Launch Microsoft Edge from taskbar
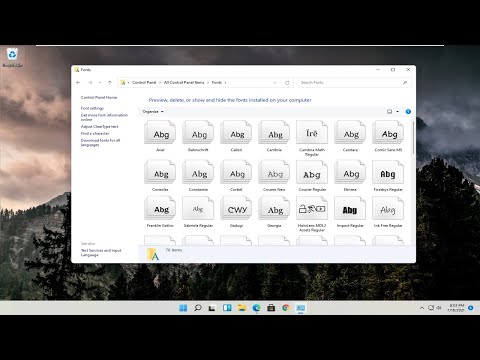Viewport: 480px width, 360px height. click(x=256, y=308)
